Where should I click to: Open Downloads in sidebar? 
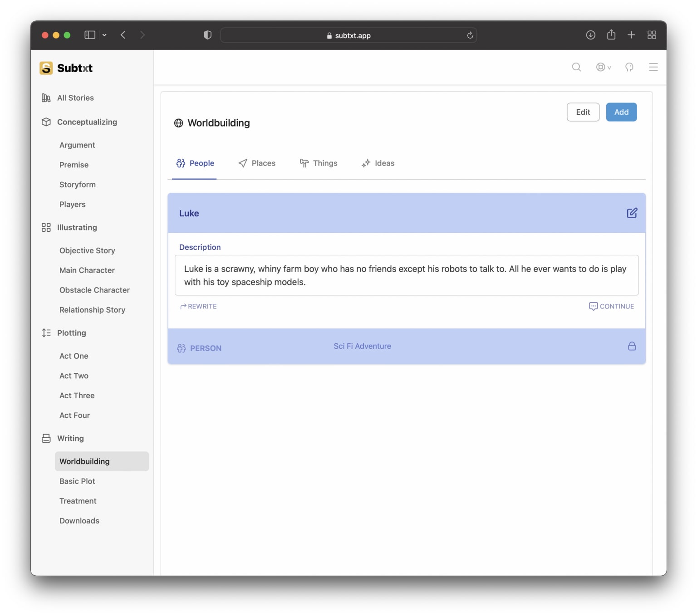(x=79, y=521)
